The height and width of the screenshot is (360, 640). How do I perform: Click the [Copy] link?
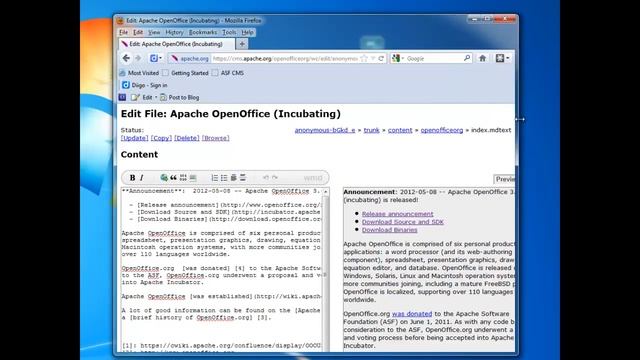point(161,138)
